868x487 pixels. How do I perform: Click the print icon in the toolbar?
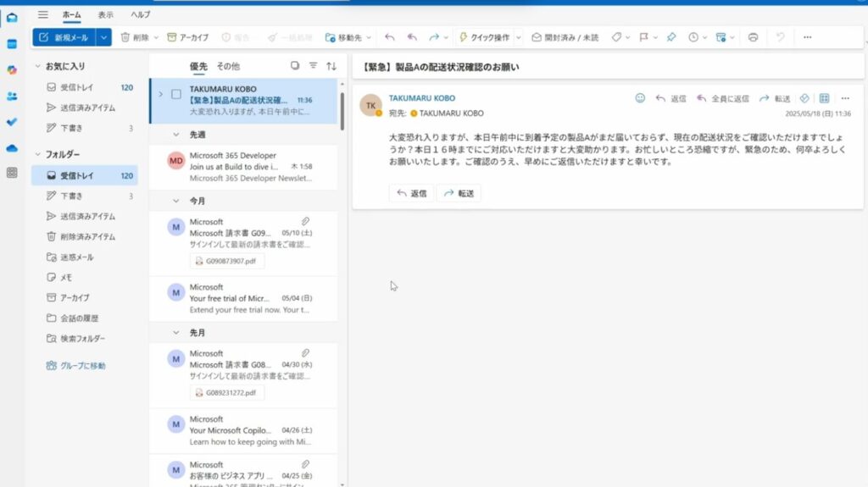click(753, 37)
